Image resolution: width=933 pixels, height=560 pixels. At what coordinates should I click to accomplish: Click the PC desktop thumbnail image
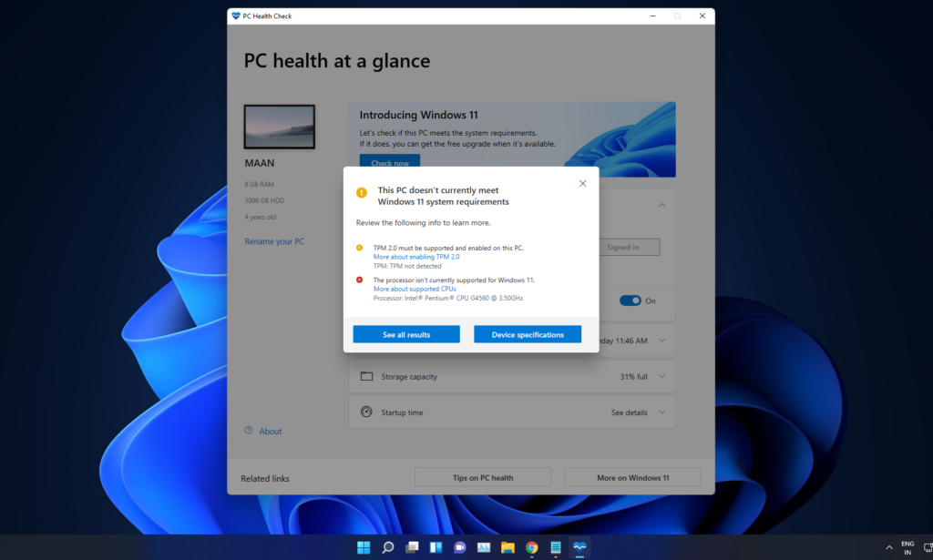[x=279, y=127]
